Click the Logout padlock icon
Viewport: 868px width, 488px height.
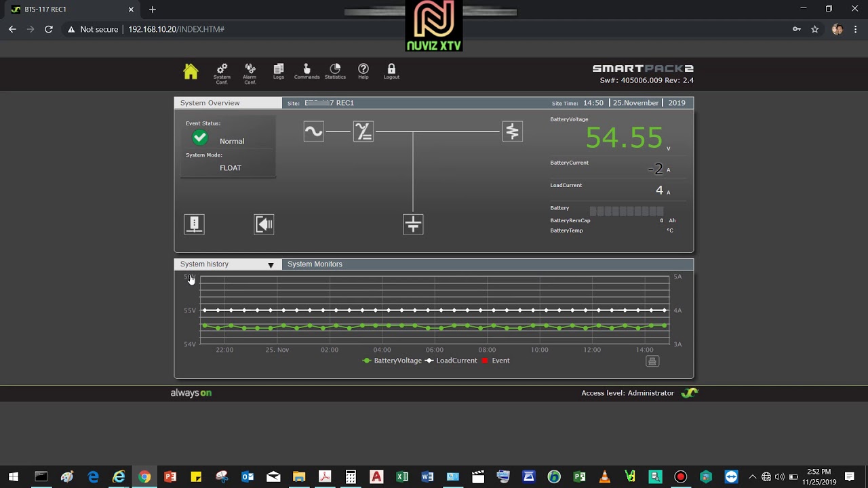[x=391, y=71]
